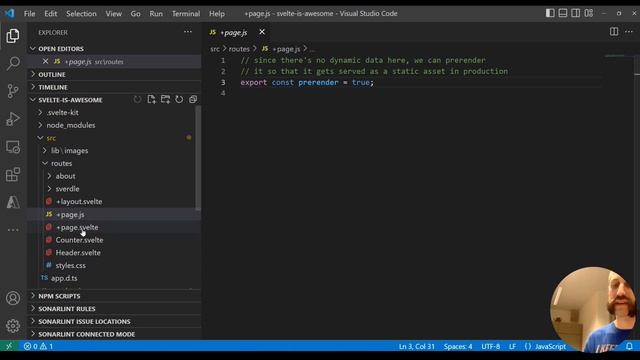Expand the Timeline section

pos(114,87)
